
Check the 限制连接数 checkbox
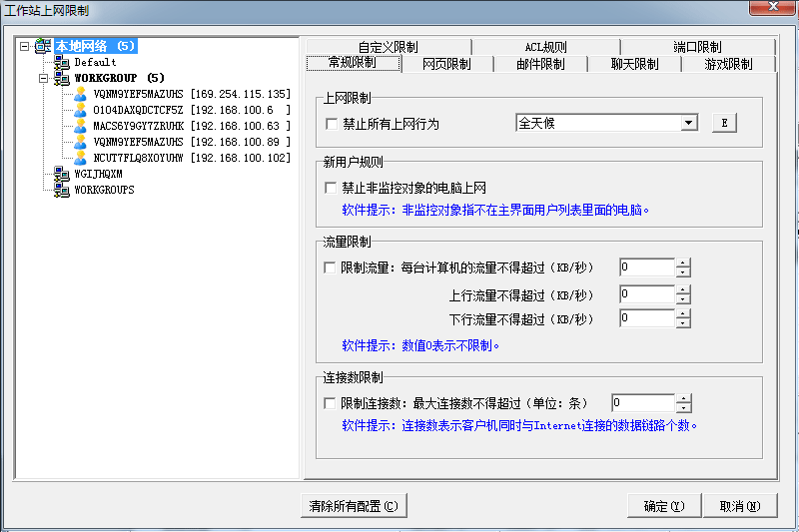tap(330, 403)
